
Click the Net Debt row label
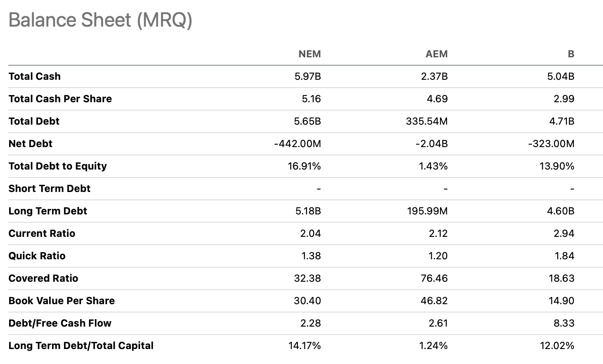click(x=30, y=144)
